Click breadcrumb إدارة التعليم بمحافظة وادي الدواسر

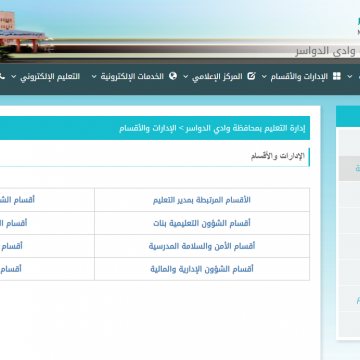[x=245, y=128]
